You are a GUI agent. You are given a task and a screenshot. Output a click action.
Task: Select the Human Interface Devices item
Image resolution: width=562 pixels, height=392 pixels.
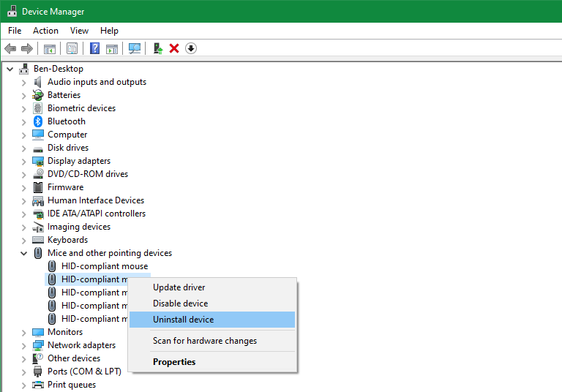click(x=95, y=200)
